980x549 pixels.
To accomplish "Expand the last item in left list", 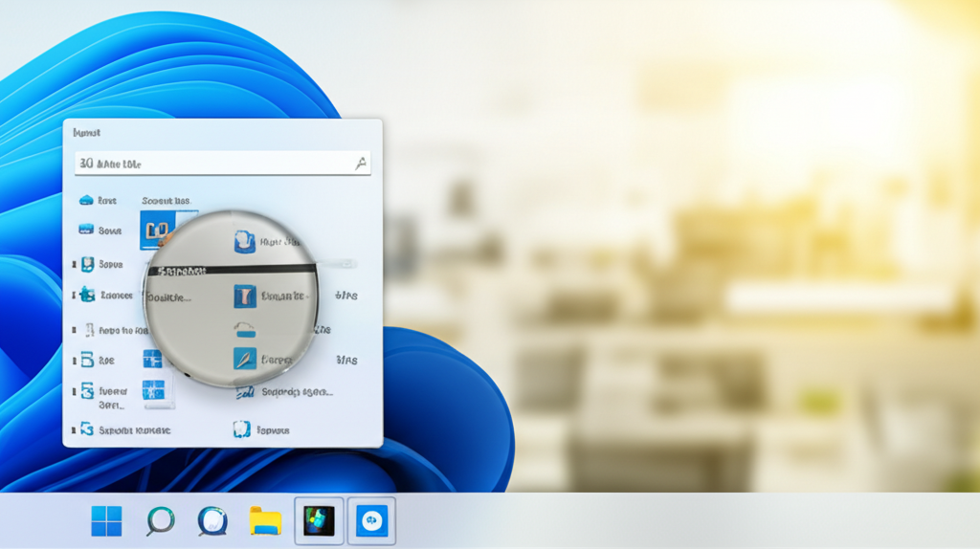I will (75, 429).
